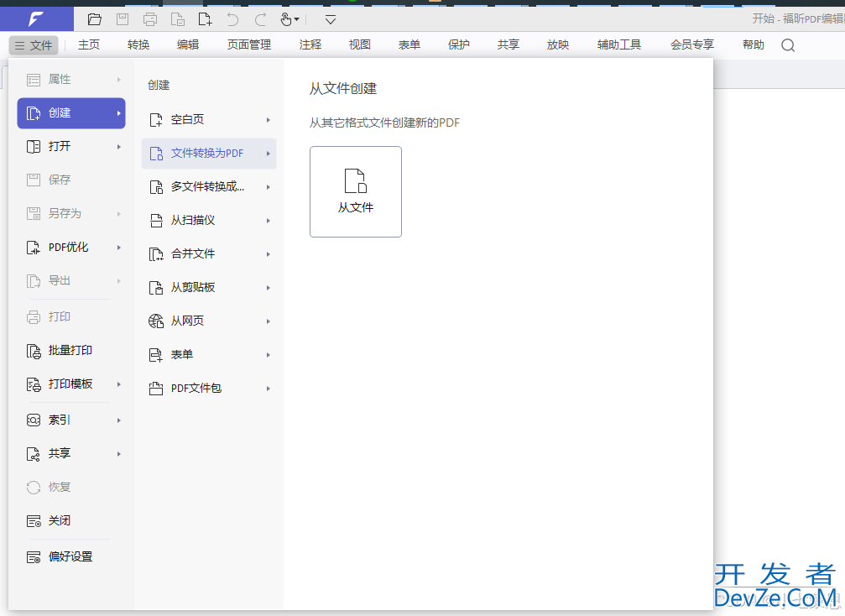The height and width of the screenshot is (616, 845).
Task: Click the 恢复 menu entry
Action: tap(71, 488)
